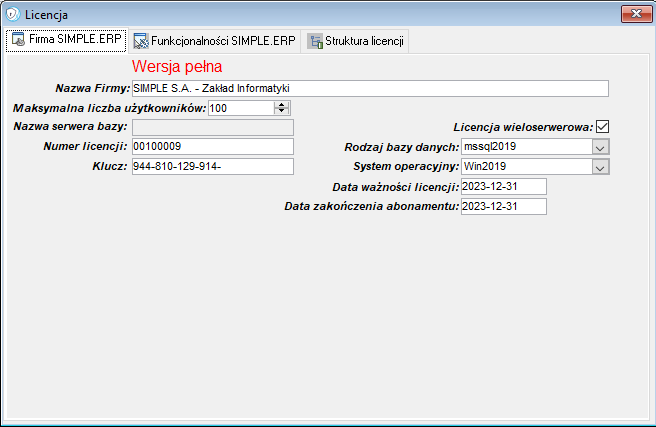Click the Funkcjonalności SIMPLE.ERP tab icon

[141, 41]
